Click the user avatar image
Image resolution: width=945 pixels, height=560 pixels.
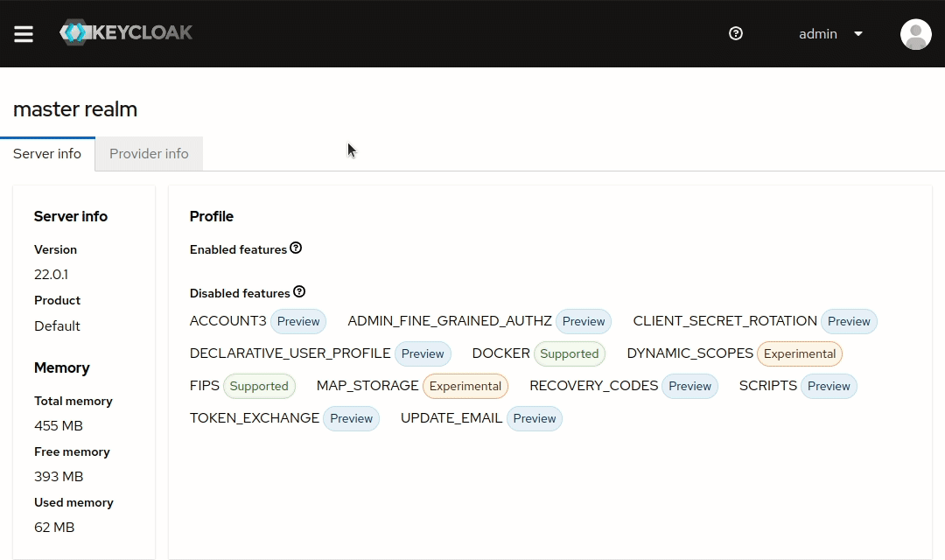point(916,34)
